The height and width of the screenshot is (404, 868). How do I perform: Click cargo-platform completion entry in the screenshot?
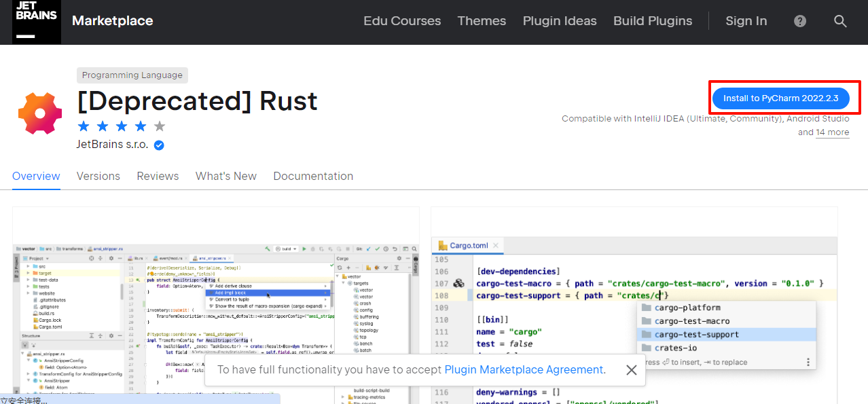coord(726,308)
